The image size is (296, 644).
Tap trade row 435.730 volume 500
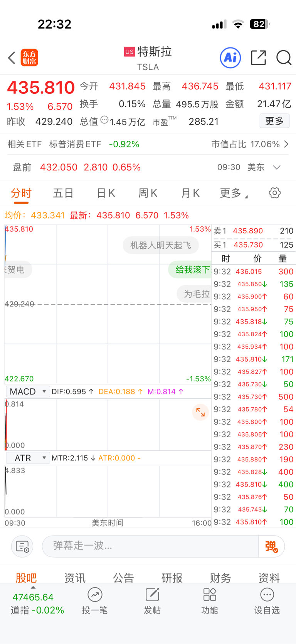pos(254,397)
